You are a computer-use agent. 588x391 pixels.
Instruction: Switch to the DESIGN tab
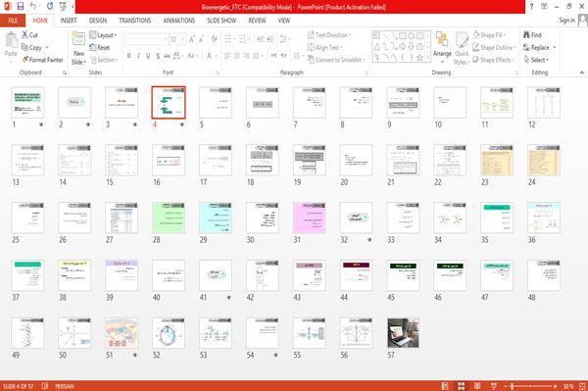pyautogui.click(x=98, y=21)
